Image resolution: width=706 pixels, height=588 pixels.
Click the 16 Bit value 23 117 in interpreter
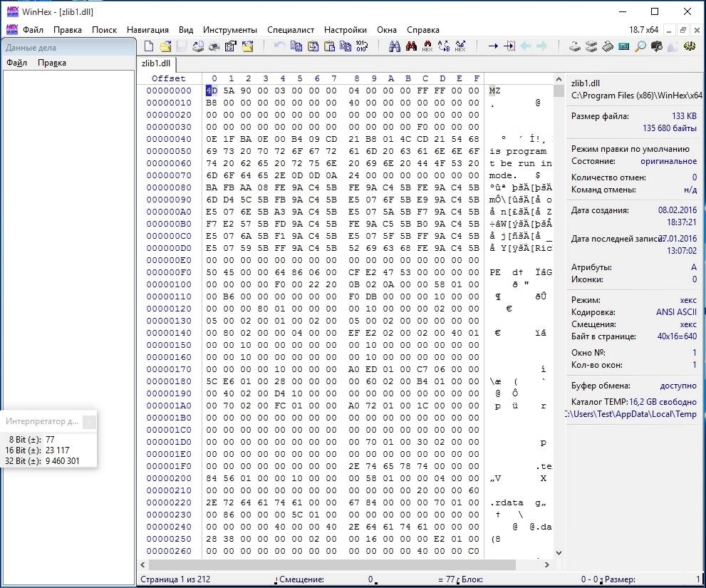tap(57, 450)
